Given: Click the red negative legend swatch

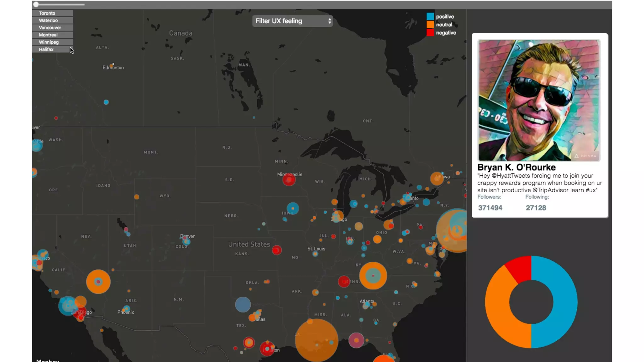Looking at the screenshot, I should [430, 33].
